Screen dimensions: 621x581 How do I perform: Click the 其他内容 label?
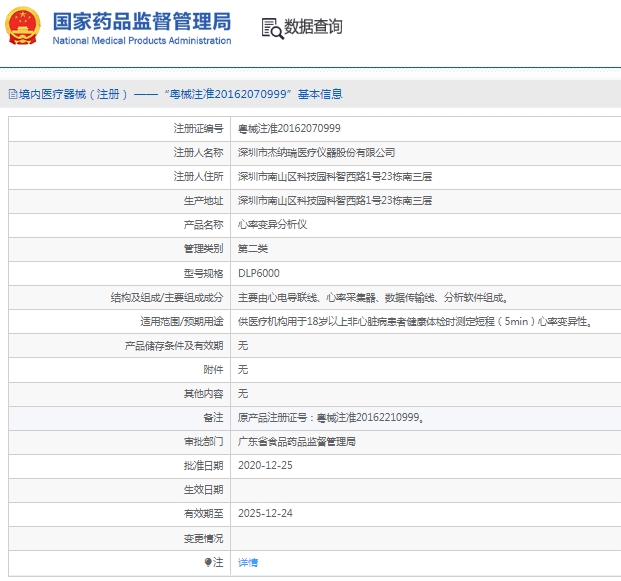(204, 394)
